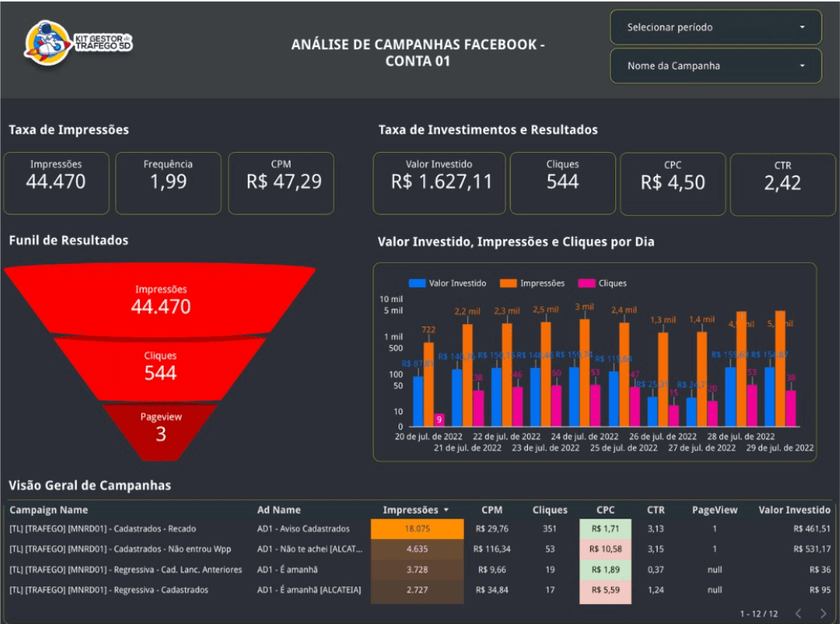Go to previous page of campaigns table
This screenshot has width=840, height=624.
[x=798, y=614]
